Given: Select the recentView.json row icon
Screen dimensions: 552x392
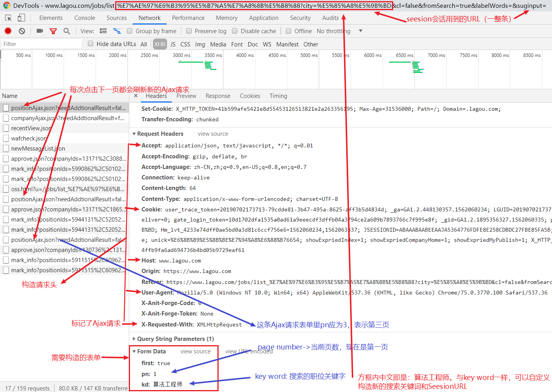Looking at the screenshot, I should click(x=6, y=128).
